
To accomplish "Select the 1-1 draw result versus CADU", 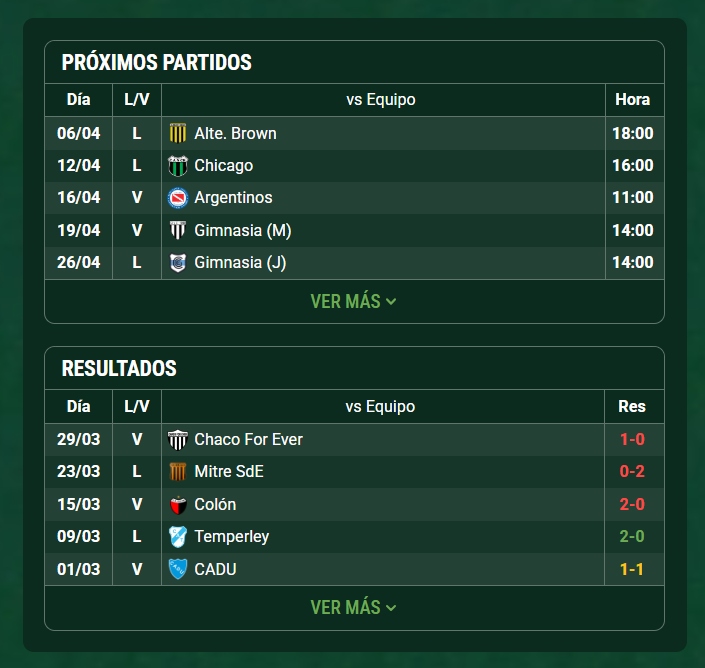I will (x=632, y=569).
